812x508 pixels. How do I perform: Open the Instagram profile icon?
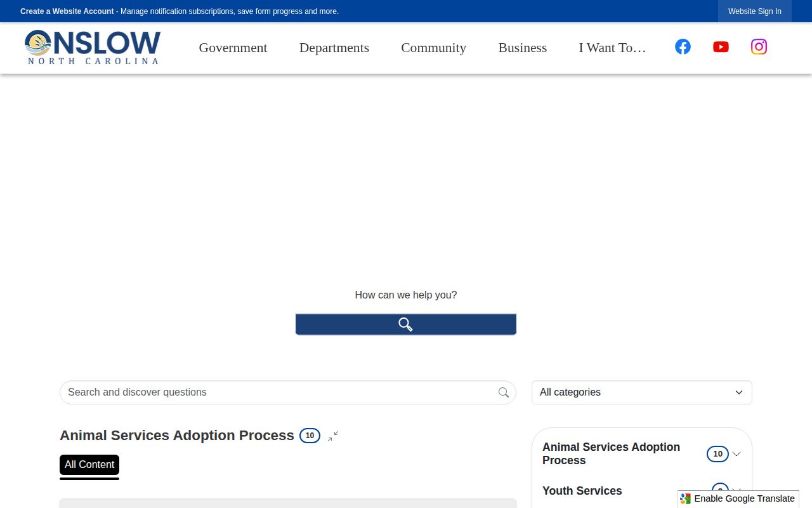[759, 47]
